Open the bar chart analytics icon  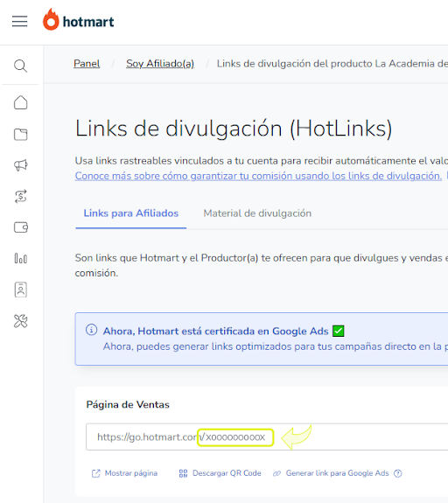pyautogui.click(x=20, y=258)
